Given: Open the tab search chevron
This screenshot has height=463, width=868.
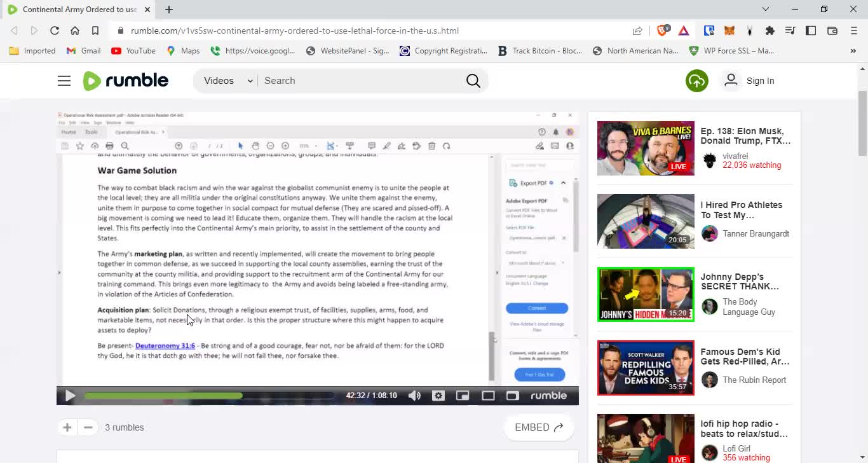Looking at the screenshot, I should click(x=766, y=9).
